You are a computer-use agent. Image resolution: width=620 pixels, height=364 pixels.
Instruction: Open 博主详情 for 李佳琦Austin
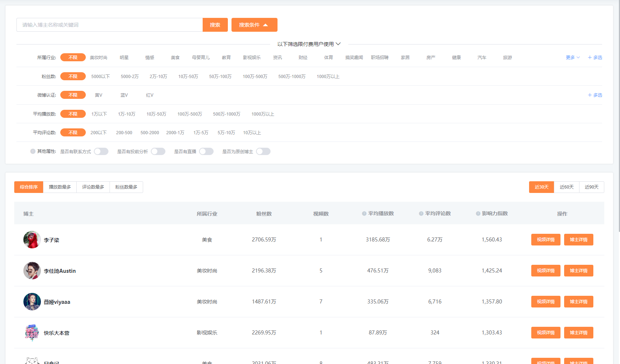(x=579, y=271)
